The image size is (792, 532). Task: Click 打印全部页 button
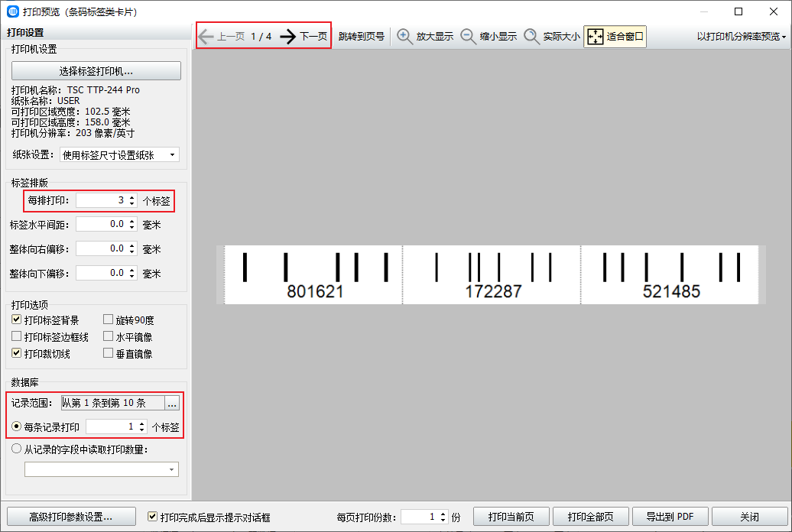click(x=591, y=517)
